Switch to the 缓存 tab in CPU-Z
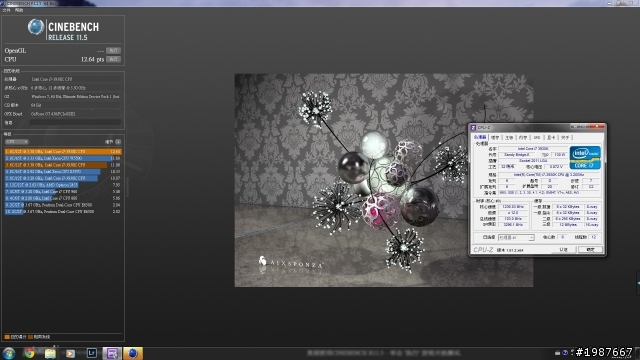The image size is (640, 360). (x=495, y=138)
